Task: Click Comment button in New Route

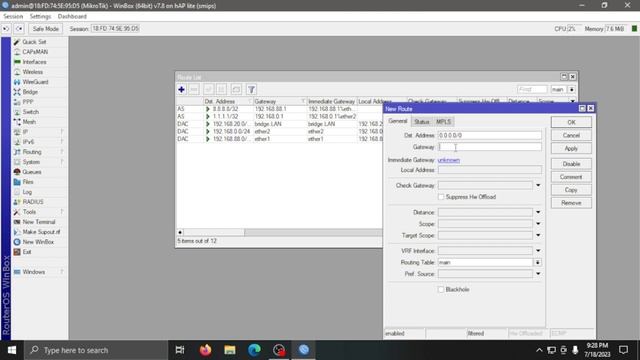Action: coord(571,177)
